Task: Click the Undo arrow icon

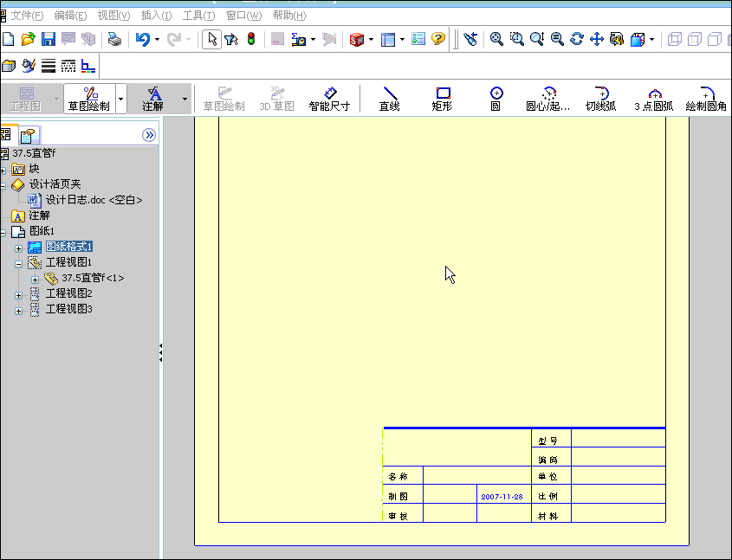Action: pos(142,39)
